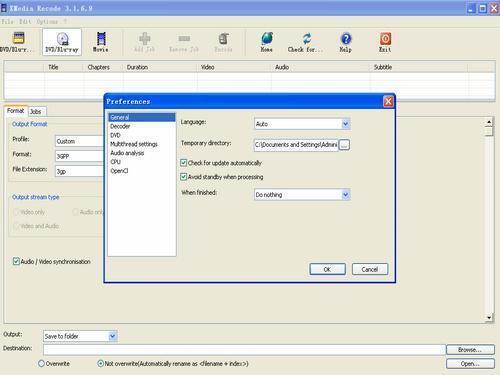Image resolution: width=500 pixels, height=375 pixels.
Task: Click the DVD/Blu-ray disc icon toolbar button
Action: 62,42
